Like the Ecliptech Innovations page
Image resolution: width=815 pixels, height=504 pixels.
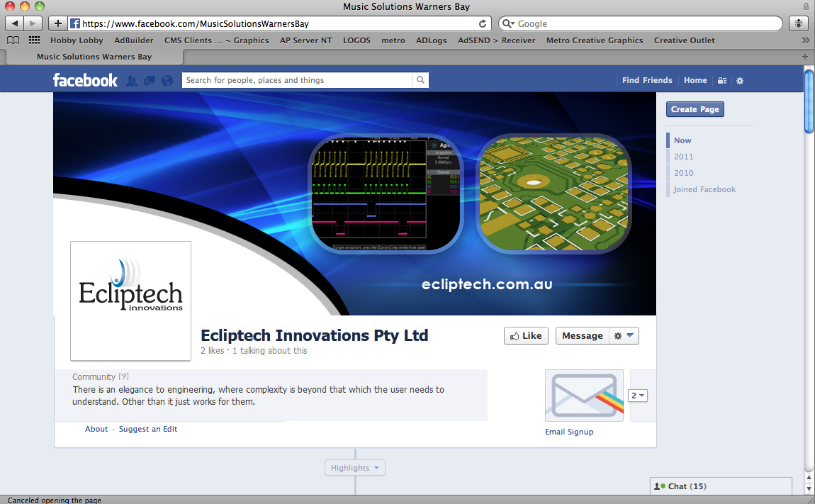coord(526,335)
